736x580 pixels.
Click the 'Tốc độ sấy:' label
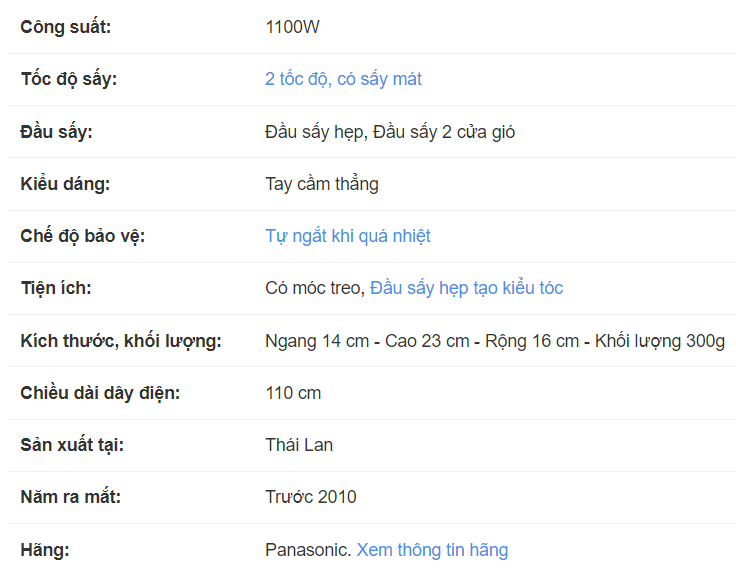(69, 79)
